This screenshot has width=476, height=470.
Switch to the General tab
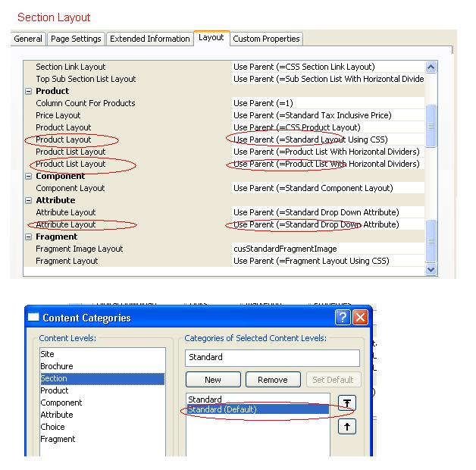point(28,39)
